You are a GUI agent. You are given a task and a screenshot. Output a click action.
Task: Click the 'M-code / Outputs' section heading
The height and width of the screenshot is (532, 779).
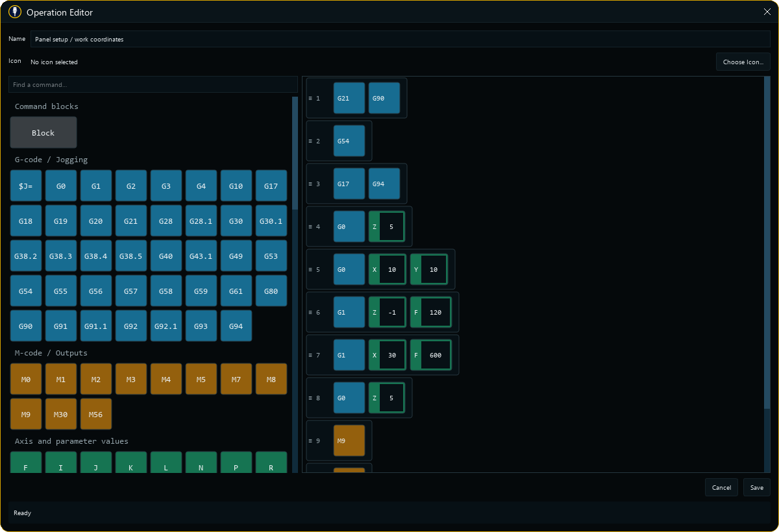[x=51, y=353]
